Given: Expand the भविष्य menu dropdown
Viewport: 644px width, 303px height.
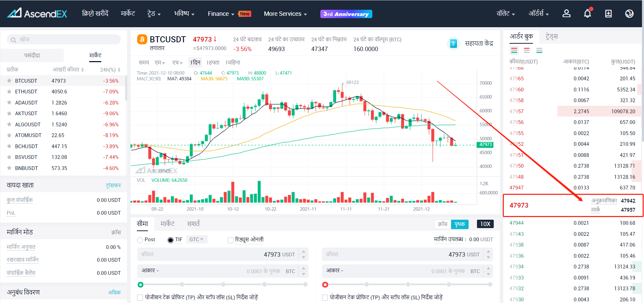Looking at the screenshot, I should point(184,13).
